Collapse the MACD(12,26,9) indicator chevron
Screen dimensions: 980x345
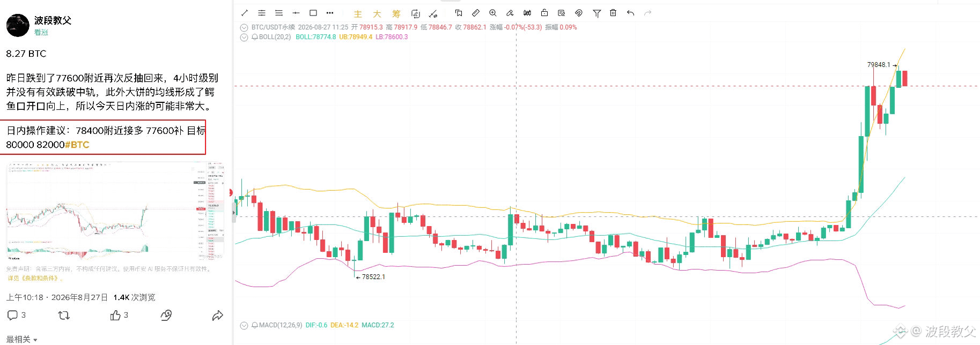(x=244, y=325)
